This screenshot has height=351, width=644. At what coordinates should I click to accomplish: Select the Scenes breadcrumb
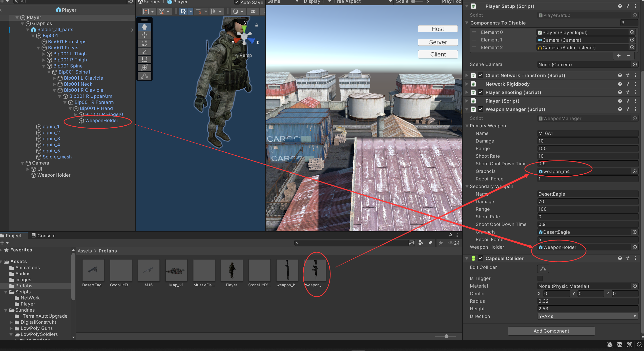(x=149, y=2)
